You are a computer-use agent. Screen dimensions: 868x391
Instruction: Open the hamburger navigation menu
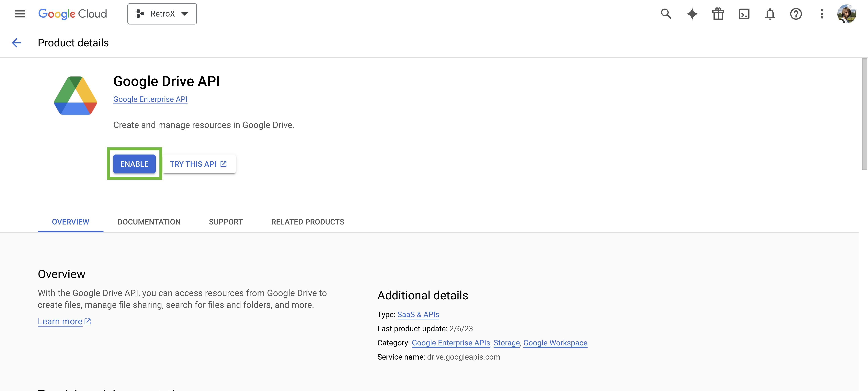click(x=20, y=14)
